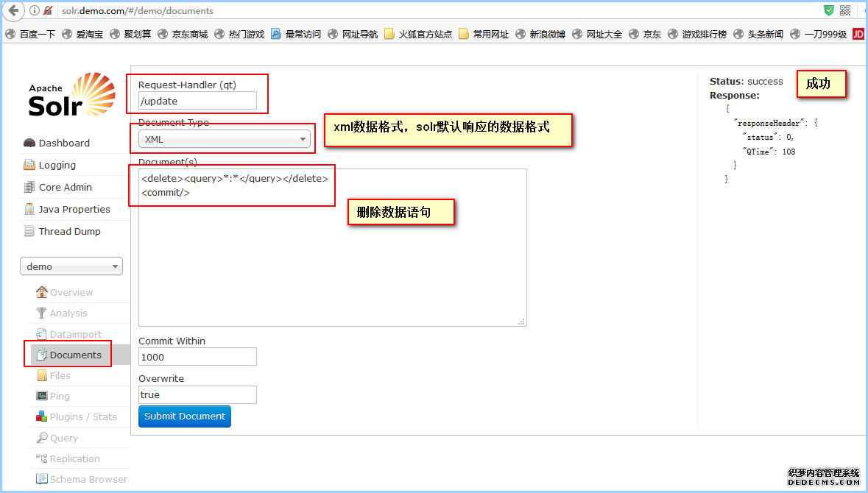Click the Dashboard icon in sidebar
Viewport: 868px width, 493px height.
point(29,143)
